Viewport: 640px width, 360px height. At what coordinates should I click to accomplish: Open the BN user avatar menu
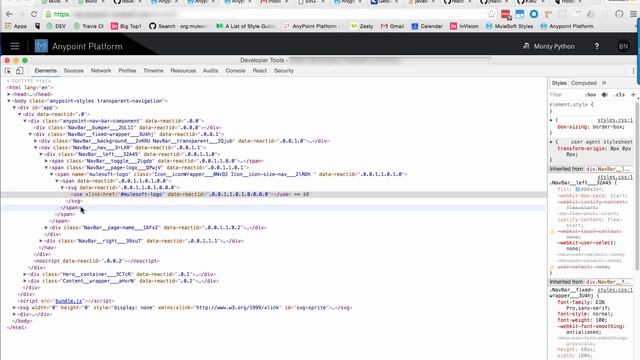[x=623, y=47]
